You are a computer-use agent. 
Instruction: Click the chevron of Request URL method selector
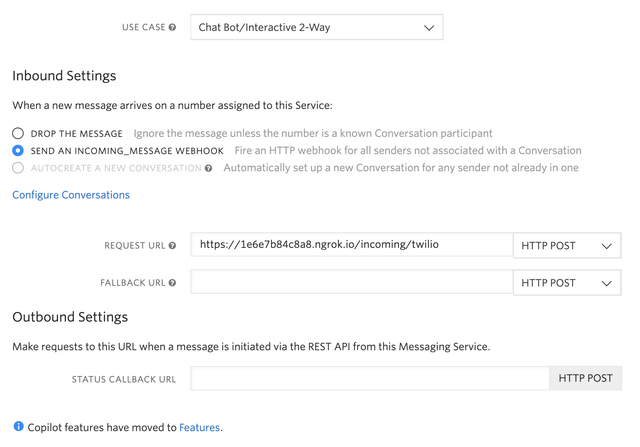607,246
